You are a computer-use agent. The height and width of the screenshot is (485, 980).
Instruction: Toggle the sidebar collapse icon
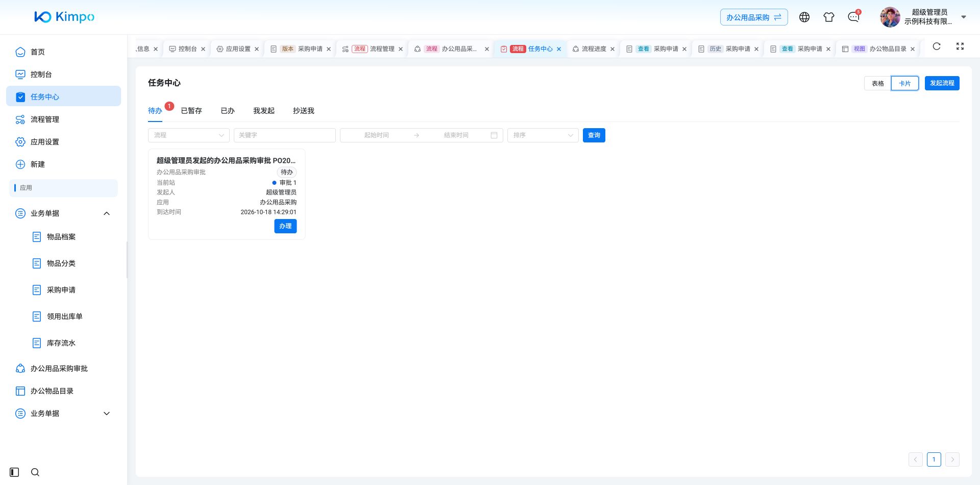click(x=14, y=472)
